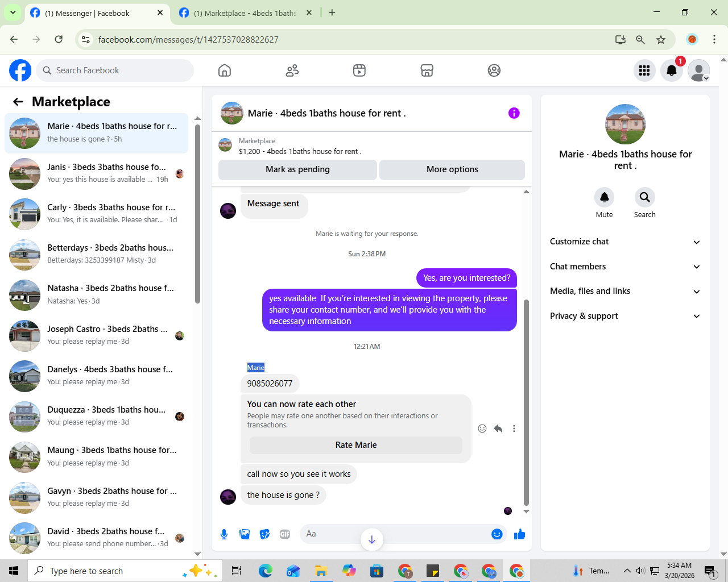Open the Groups icon in top navigation

pyautogui.click(x=494, y=70)
